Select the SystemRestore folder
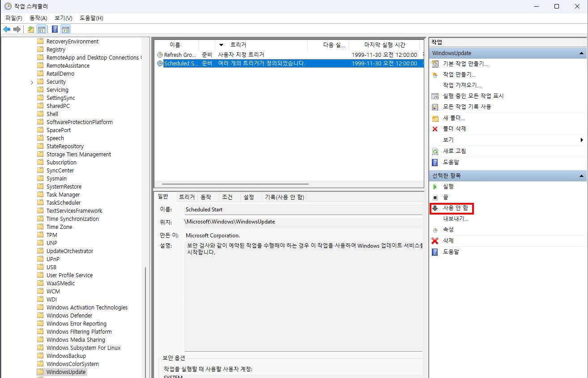 [64, 186]
